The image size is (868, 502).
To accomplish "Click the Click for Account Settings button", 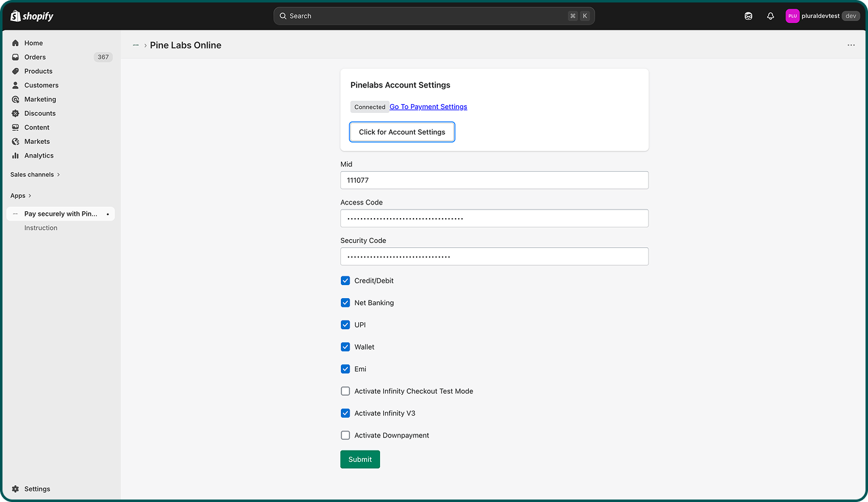I will coord(402,132).
